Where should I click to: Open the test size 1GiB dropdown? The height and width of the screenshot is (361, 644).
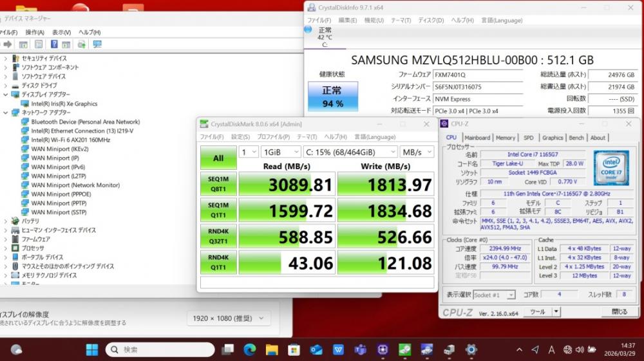coord(280,152)
